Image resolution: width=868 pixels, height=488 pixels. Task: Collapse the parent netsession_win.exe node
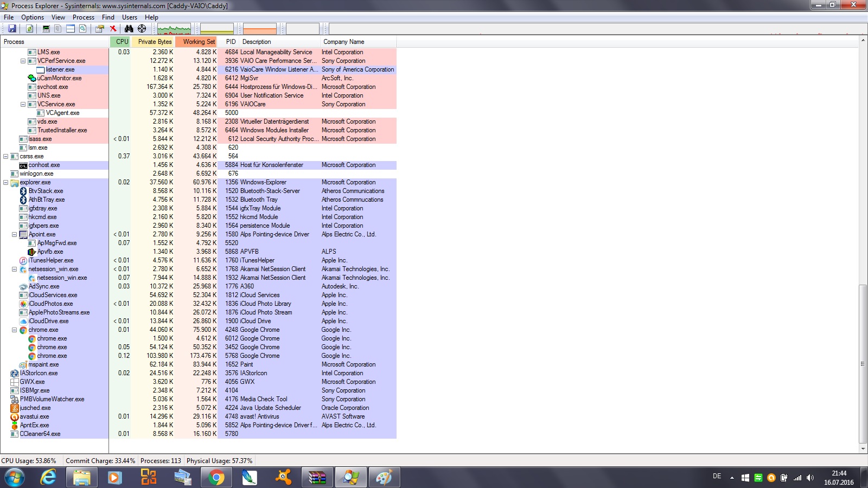(14, 269)
